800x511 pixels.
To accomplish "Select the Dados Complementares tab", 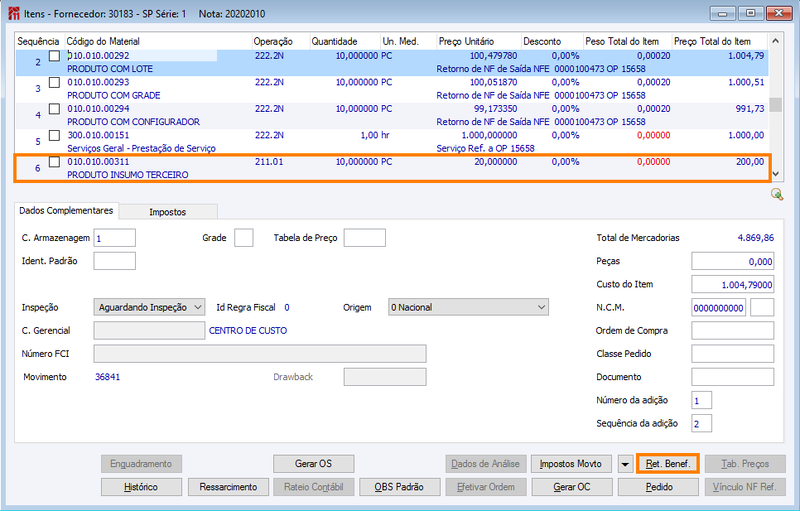I will pyautogui.click(x=66, y=211).
